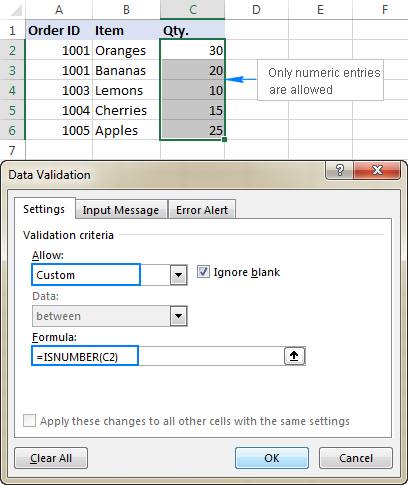This screenshot has width=408, height=485.
Task: Open the dialog help question mark
Action: click(339, 170)
